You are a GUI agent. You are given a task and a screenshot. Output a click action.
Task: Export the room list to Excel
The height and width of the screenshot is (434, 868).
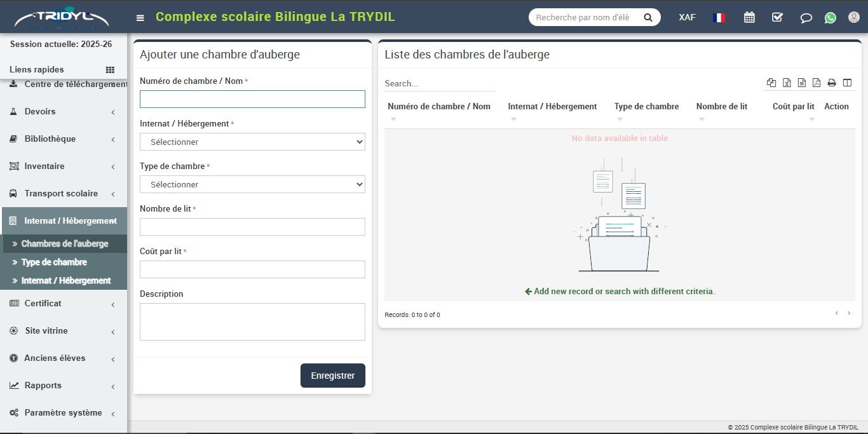[x=787, y=83]
